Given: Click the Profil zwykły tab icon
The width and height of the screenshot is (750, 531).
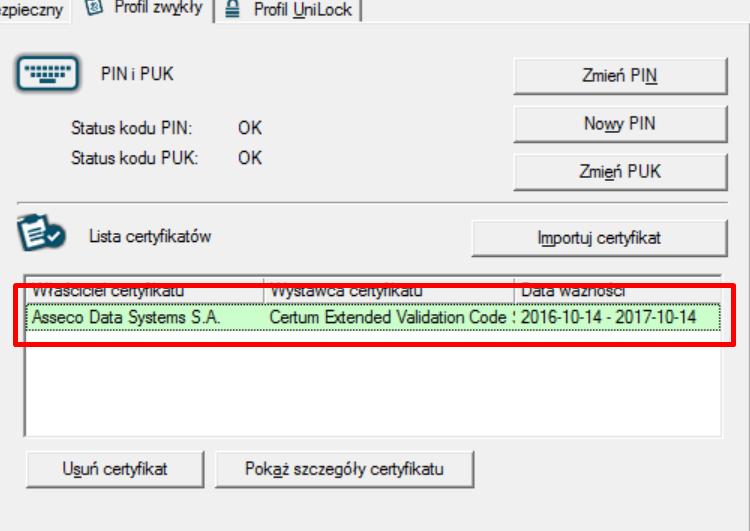Looking at the screenshot, I should coord(94,7).
